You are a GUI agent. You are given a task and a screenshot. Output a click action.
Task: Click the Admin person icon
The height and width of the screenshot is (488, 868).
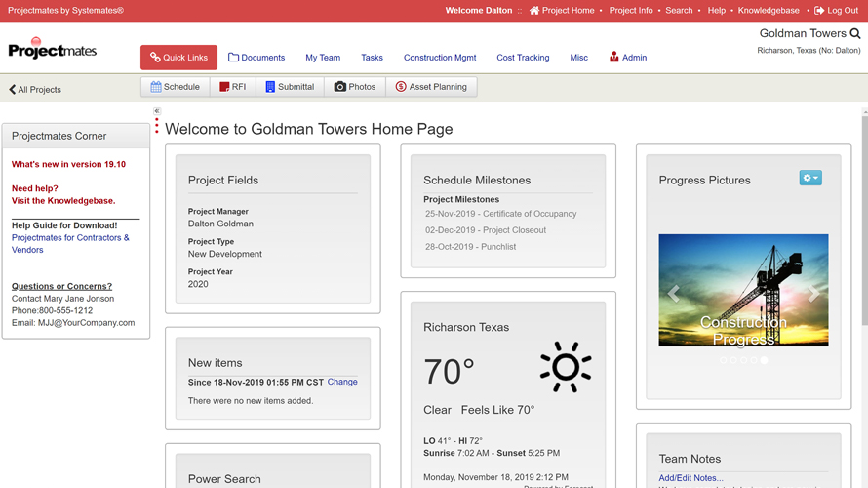[613, 57]
